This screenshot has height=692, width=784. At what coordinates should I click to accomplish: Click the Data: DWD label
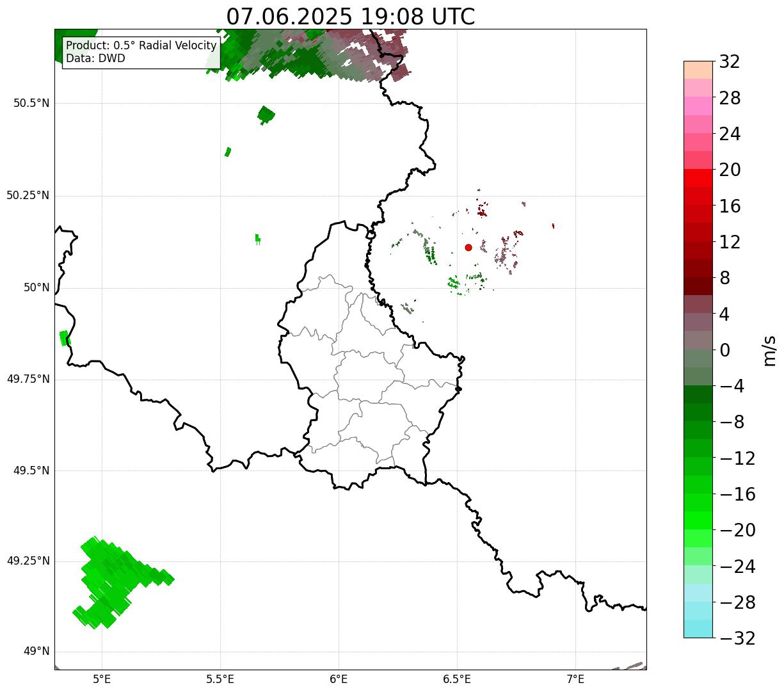95,59
